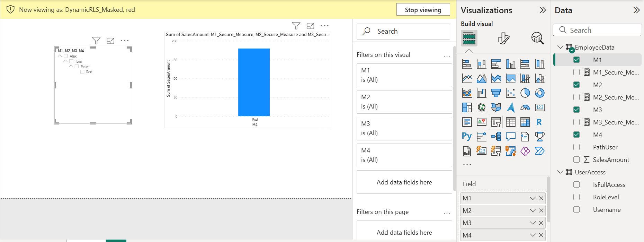Check the Username field checkbox
The image size is (644, 242).
[x=576, y=209]
